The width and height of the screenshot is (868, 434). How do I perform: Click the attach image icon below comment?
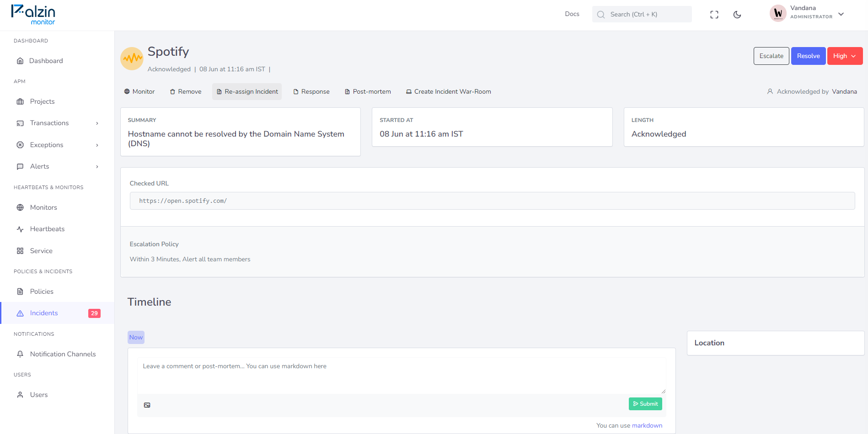point(147,405)
